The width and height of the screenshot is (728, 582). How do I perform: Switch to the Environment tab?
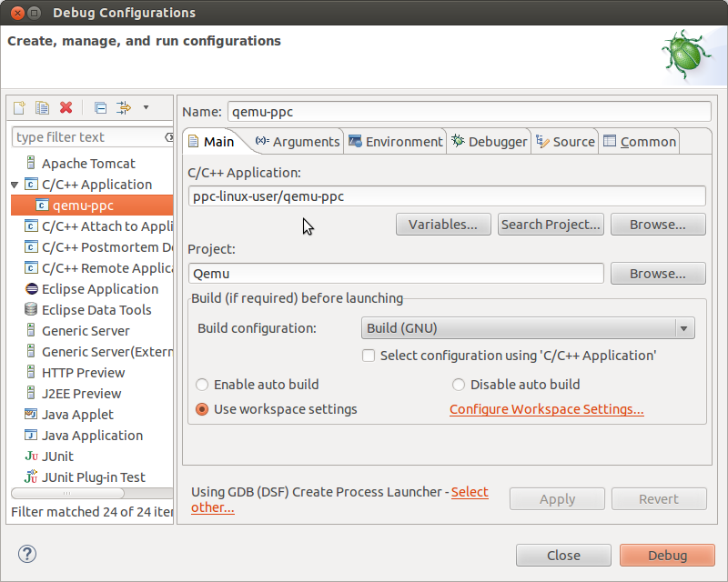(x=395, y=142)
